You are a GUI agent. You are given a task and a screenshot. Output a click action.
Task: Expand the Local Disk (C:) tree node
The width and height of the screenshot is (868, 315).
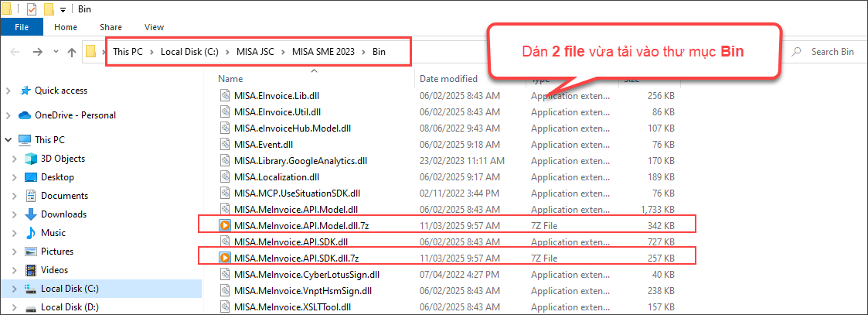(16, 289)
